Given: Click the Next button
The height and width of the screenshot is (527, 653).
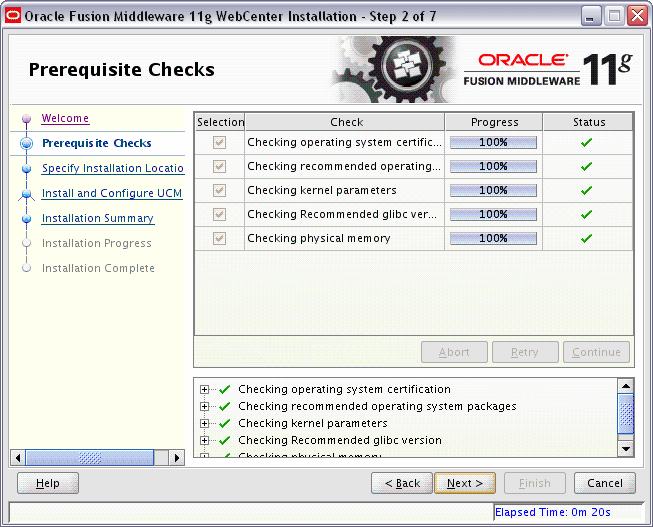Looking at the screenshot, I should coord(465,483).
